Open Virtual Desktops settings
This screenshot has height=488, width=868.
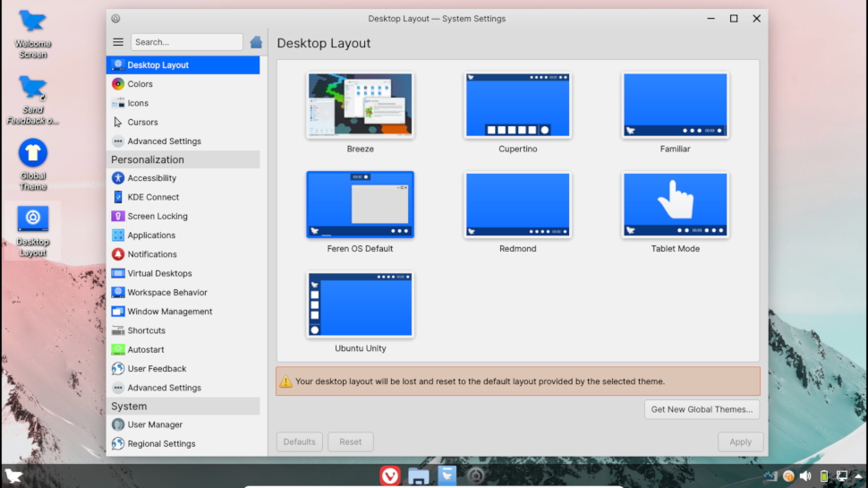(183, 273)
